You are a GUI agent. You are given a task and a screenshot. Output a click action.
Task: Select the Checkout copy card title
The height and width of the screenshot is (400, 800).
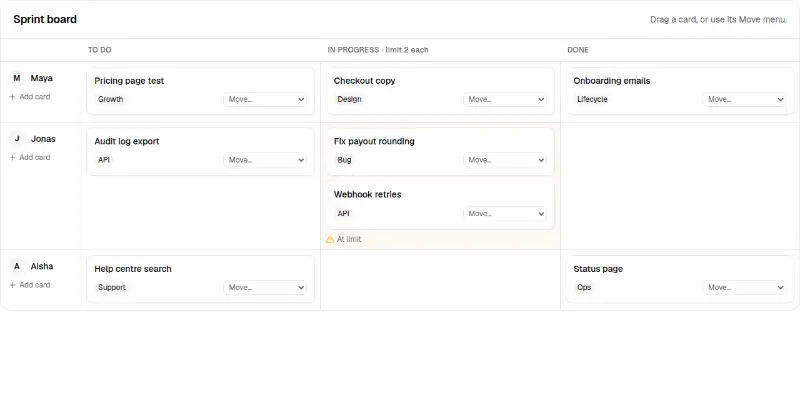tap(364, 81)
